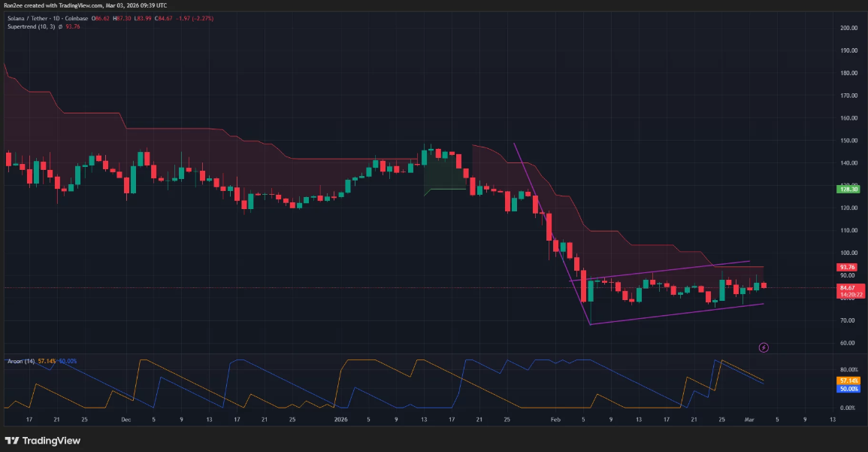
Task: Select the Aroon (14) indicator label
Action: 19,362
